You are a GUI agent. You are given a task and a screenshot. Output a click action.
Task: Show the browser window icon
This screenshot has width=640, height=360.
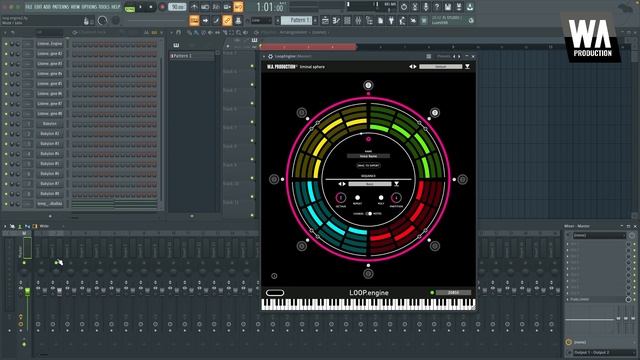[369, 20]
